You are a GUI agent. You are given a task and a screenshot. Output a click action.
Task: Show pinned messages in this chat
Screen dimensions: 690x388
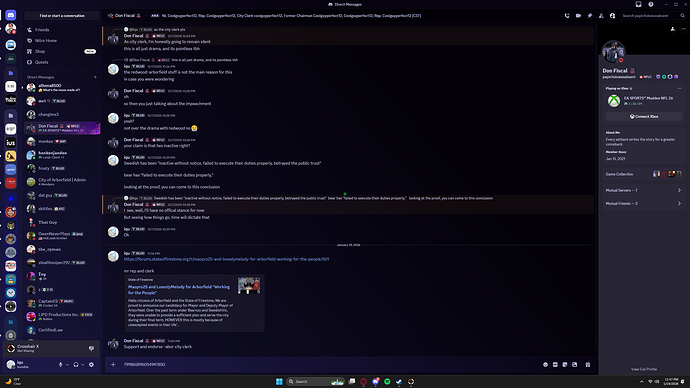[590, 16]
